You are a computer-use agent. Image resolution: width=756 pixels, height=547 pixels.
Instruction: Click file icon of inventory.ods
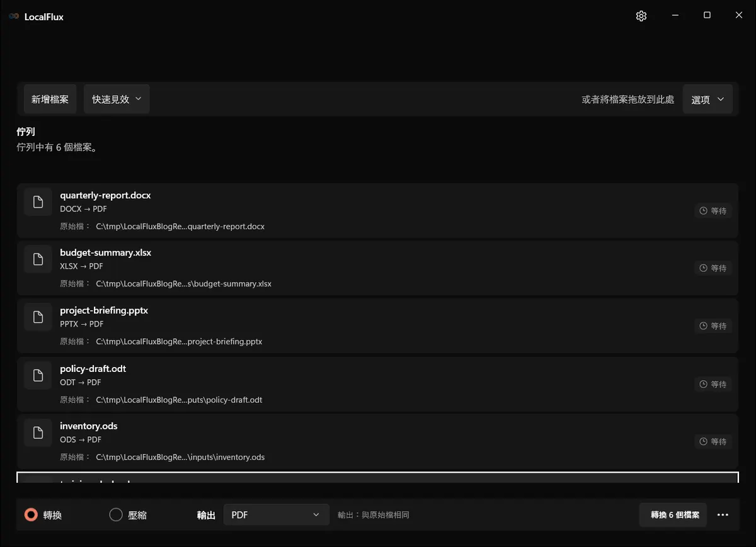tap(38, 432)
